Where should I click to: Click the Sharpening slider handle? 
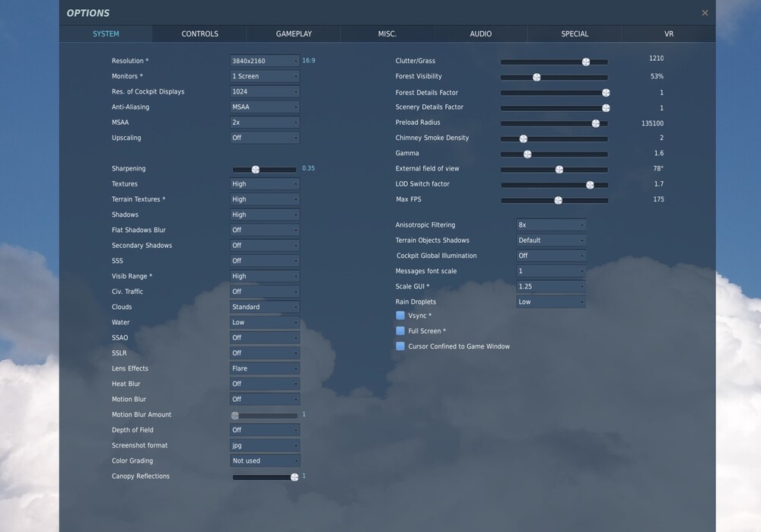tap(255, 170)
